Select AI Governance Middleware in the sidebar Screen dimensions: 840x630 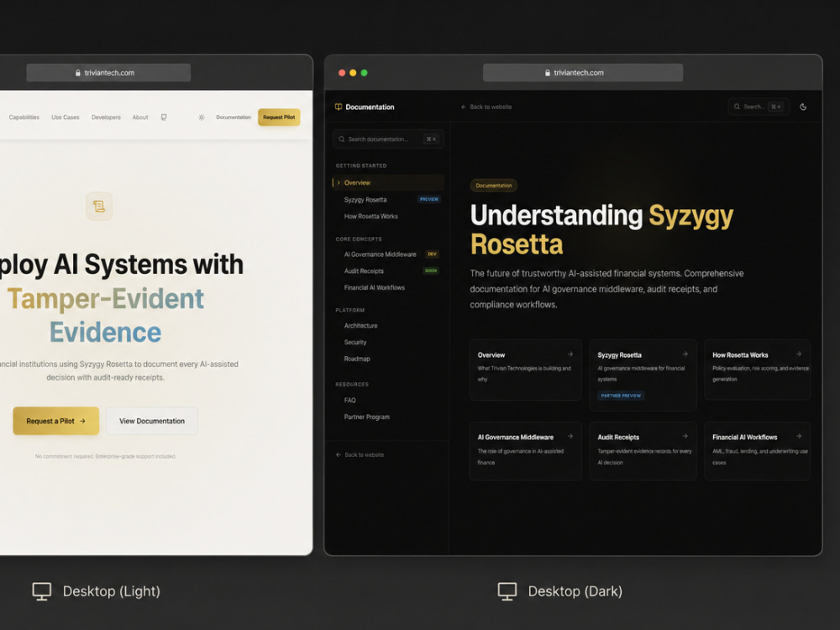[380, 255]
